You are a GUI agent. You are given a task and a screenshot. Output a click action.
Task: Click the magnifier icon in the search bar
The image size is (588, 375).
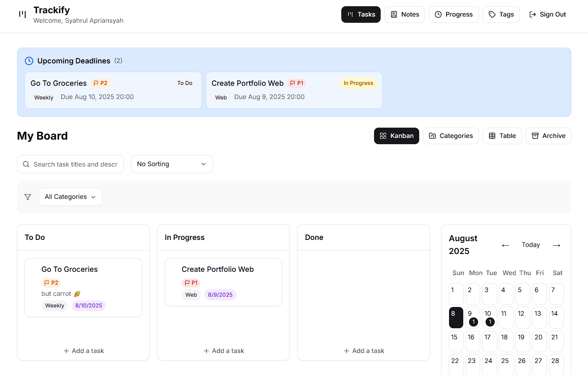click(x=26, y=164)
